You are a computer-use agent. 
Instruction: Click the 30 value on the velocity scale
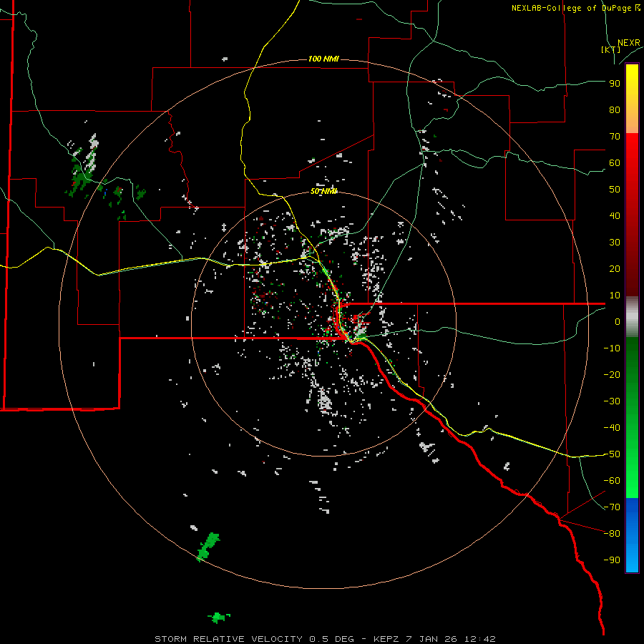615,243
